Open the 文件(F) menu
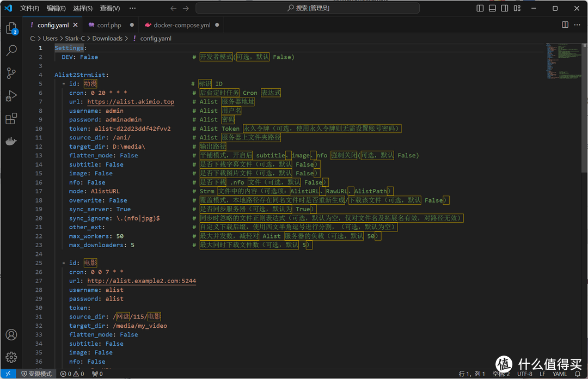Viewport: 588px width, 379px height. coord(29,8)
